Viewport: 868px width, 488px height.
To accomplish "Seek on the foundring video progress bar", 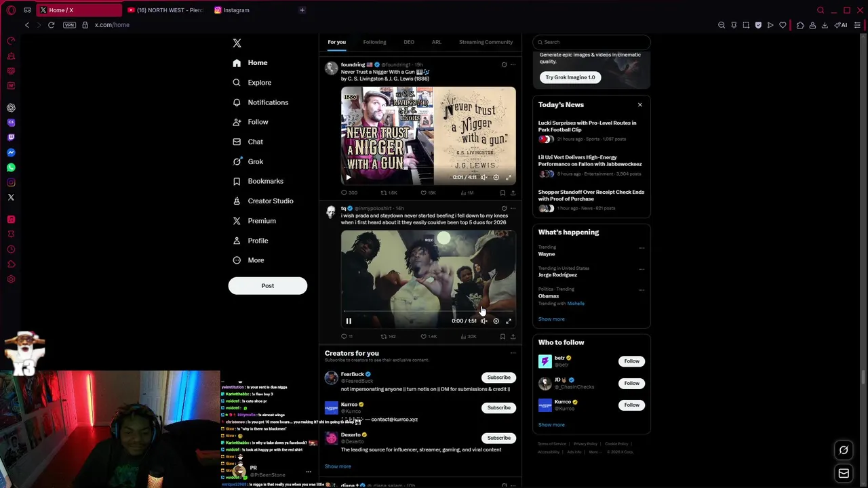I will coord(428,168).
